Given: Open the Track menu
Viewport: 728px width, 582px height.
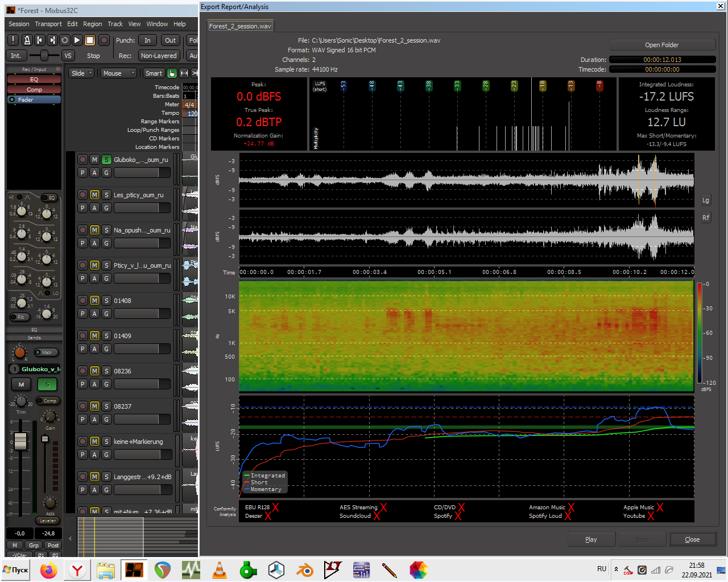Looking at the screenshot, I should click(115, 24).
